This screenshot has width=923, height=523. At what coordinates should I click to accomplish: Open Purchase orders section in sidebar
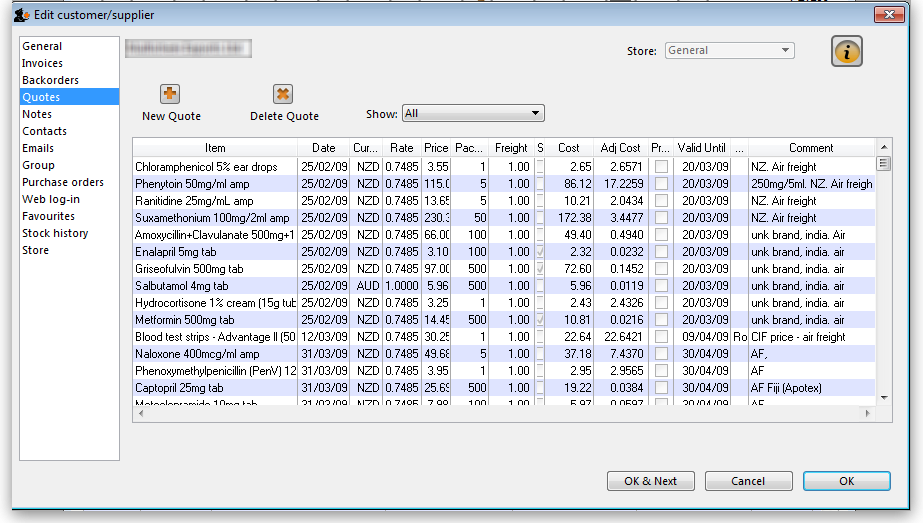point(63,182)
